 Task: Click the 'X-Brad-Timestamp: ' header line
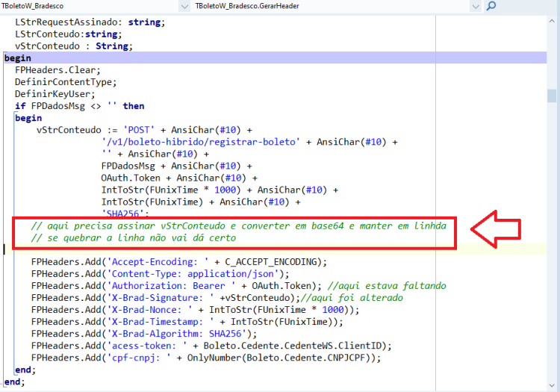click(x=187, y=322)
